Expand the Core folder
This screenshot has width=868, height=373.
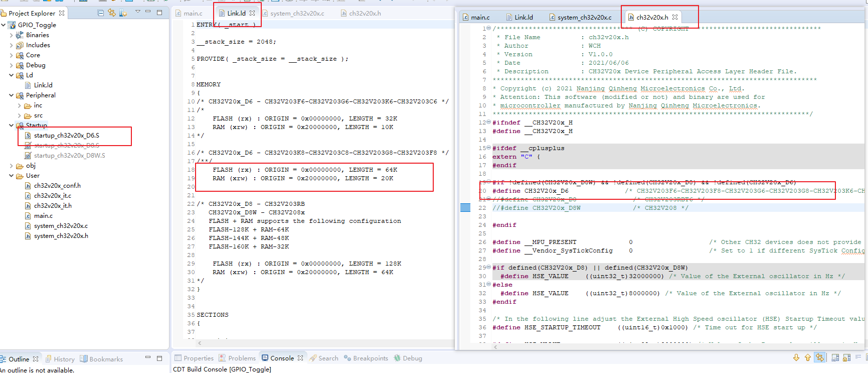tap(12, 55)
